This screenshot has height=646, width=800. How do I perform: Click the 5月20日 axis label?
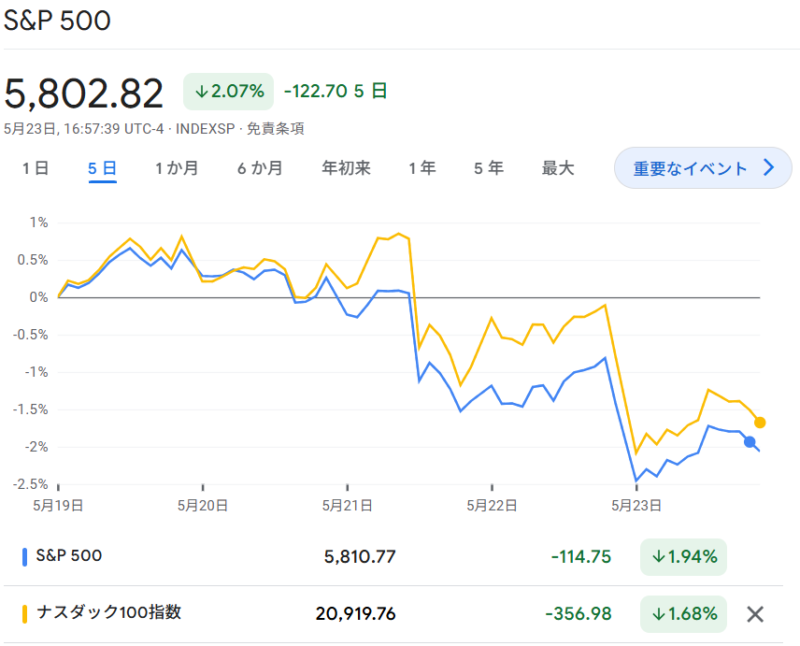click(203, 506)
